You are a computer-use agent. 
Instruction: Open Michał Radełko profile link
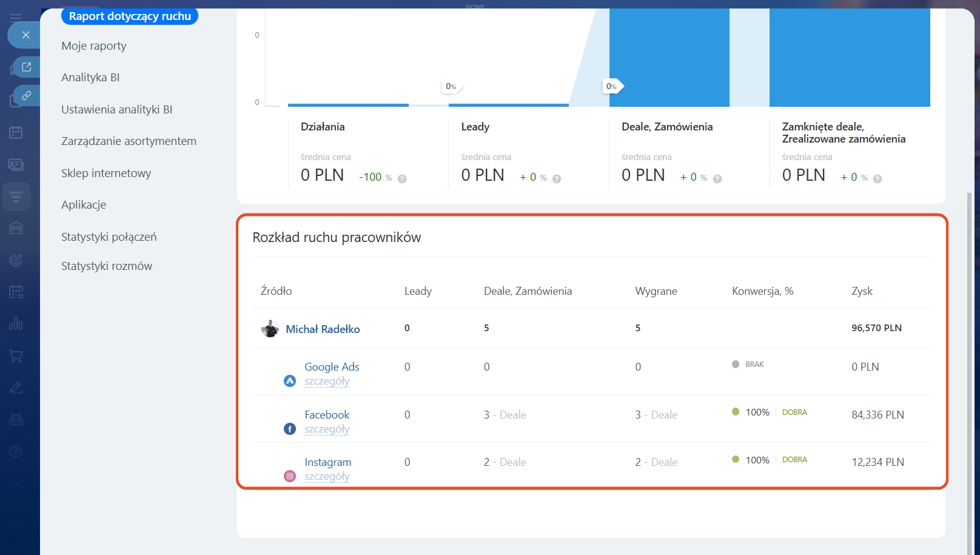tap(323, 329)
